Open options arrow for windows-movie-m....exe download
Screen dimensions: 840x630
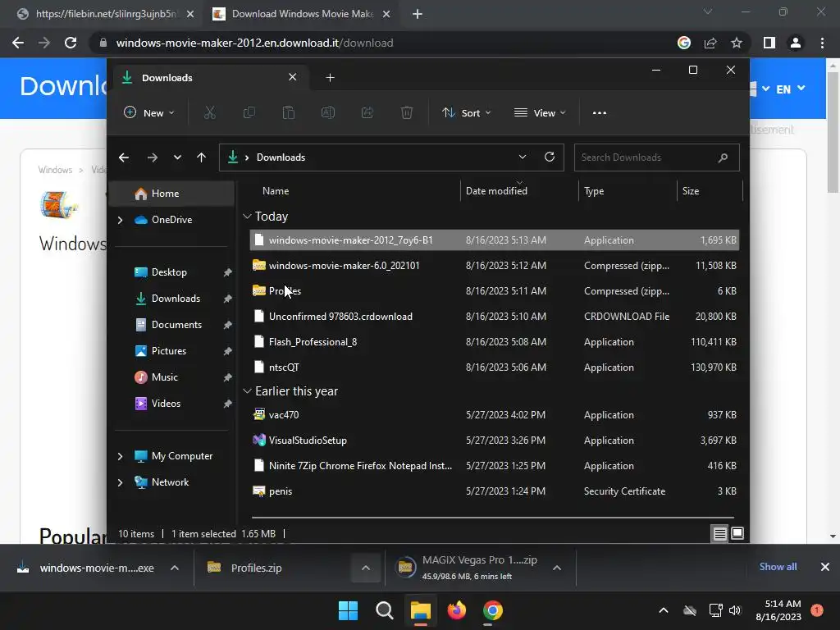(175, 568)
